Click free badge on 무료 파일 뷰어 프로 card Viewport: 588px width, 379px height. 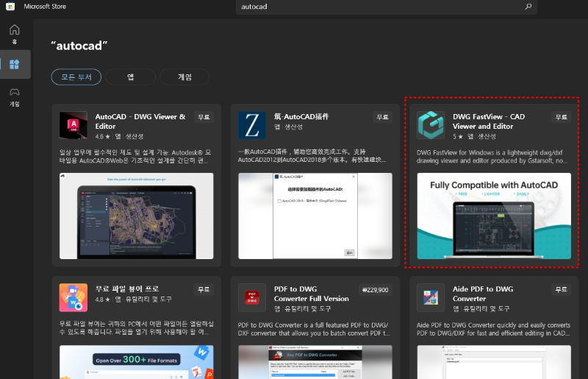tap(204, 290)
